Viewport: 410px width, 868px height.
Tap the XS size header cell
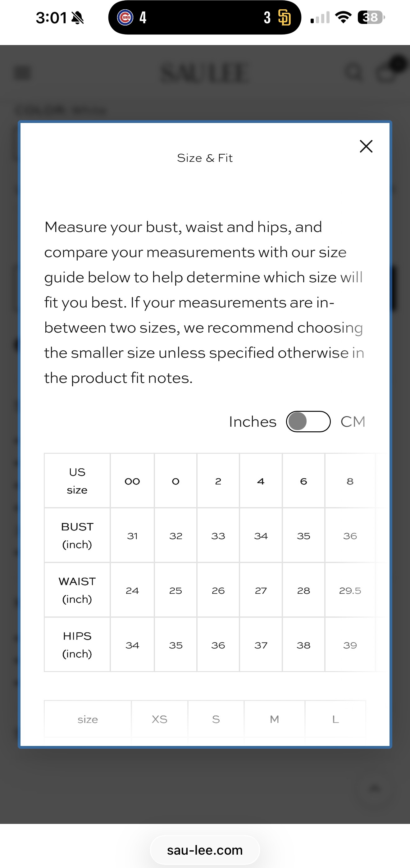159,719
